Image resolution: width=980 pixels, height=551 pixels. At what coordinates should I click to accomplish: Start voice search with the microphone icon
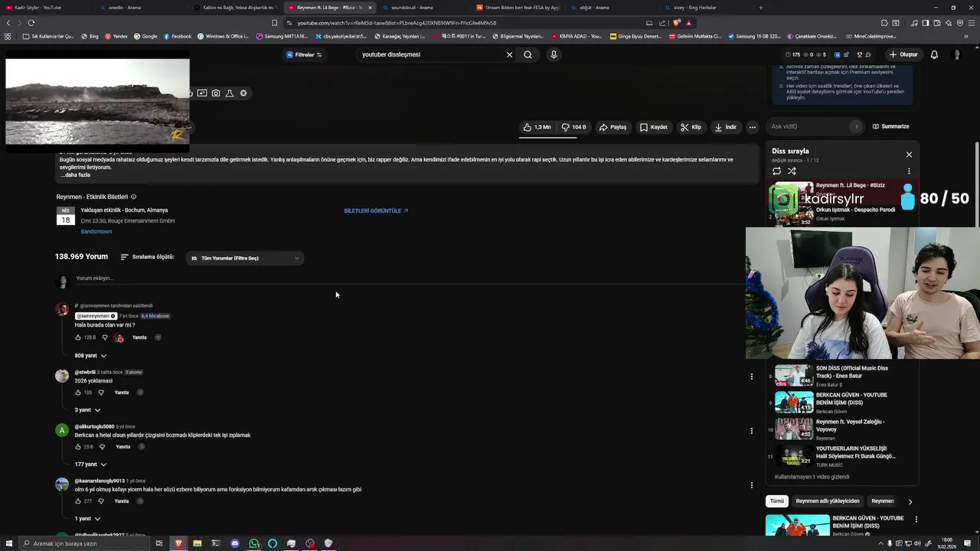554,54
